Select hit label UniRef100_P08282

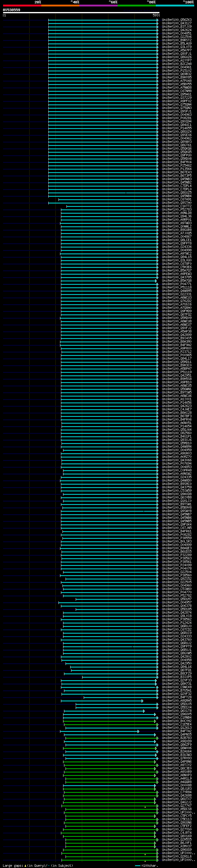pos(177,535)
